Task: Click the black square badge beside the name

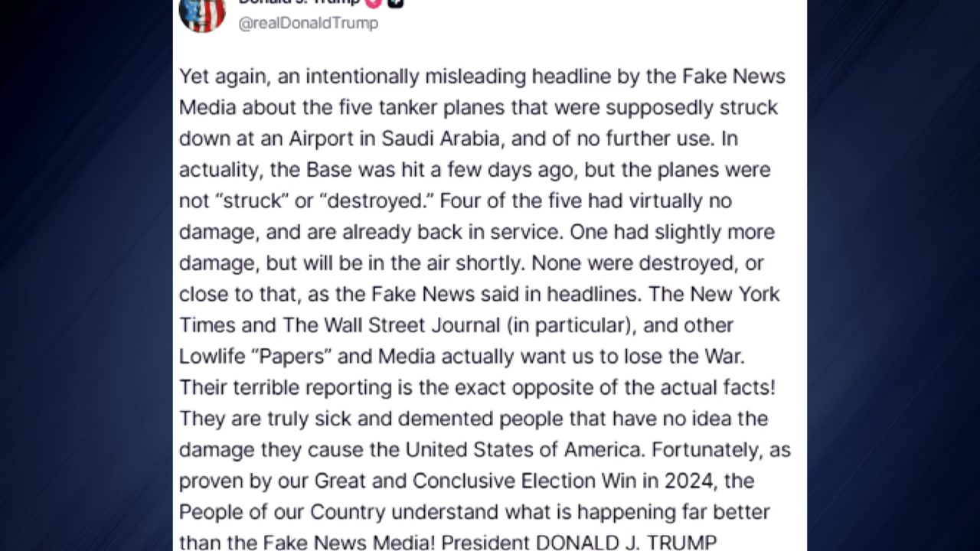Action: pos(395,3)
